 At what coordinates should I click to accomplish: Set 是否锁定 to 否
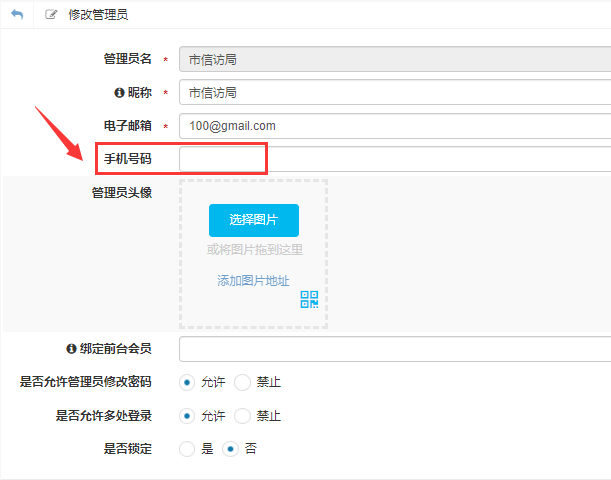(231, 449)
